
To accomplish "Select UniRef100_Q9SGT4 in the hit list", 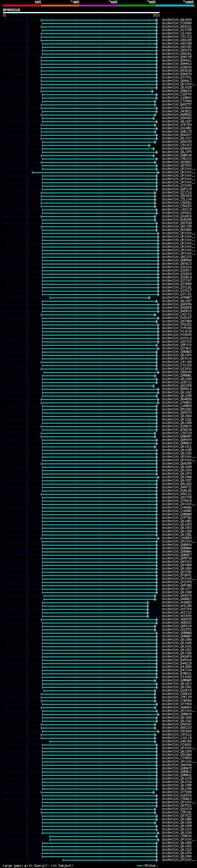I will click(177, 50).
